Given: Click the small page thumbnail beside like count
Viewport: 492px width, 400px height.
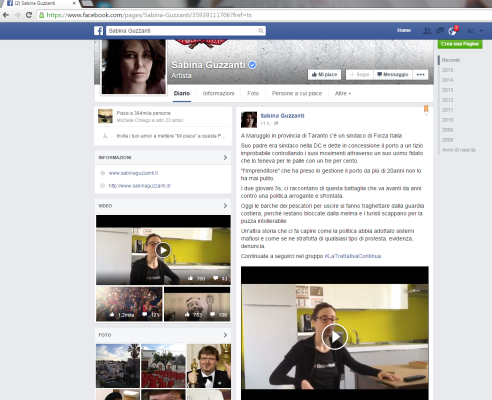Looking at the screenshot, I should (x=105, y=116).
